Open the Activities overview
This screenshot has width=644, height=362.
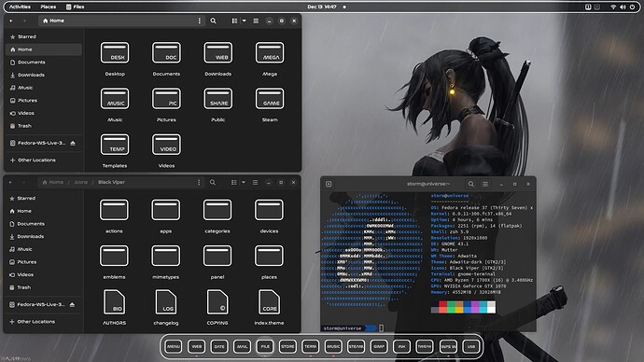20,7
